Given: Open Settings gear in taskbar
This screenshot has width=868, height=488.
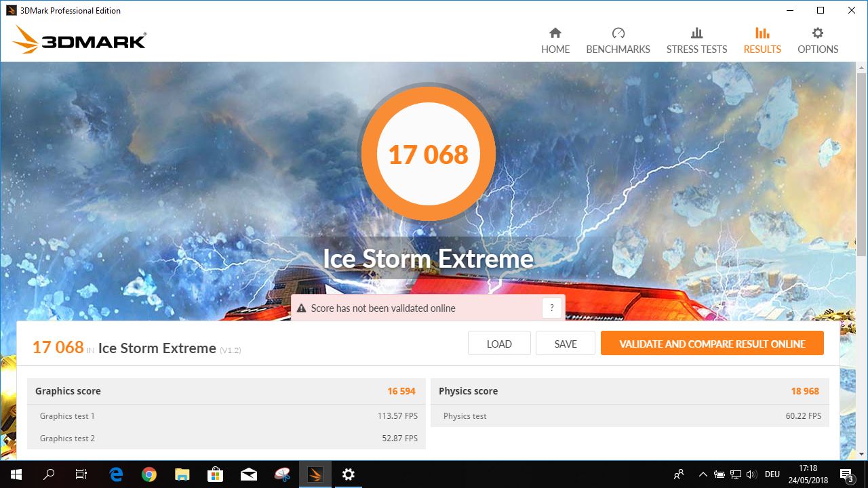Looking at the screenshot, I should pyautogui.click(x=349, y=474).
